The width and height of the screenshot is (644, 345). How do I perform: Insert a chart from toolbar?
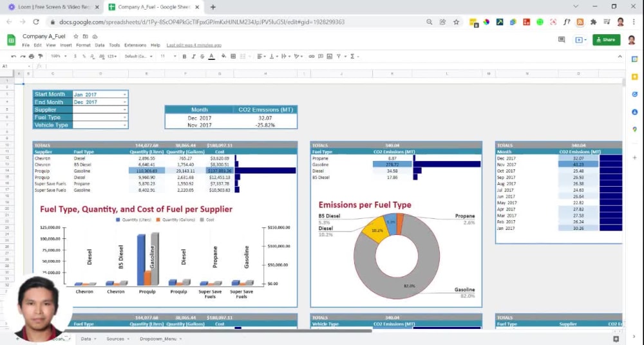[x=329, y=56]
